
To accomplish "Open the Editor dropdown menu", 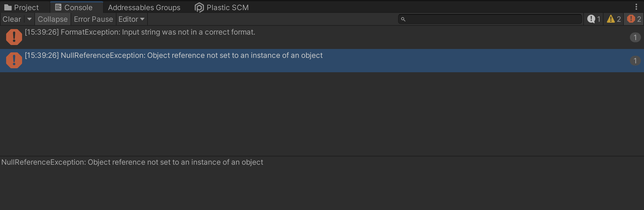I will [x=131, y=19].
